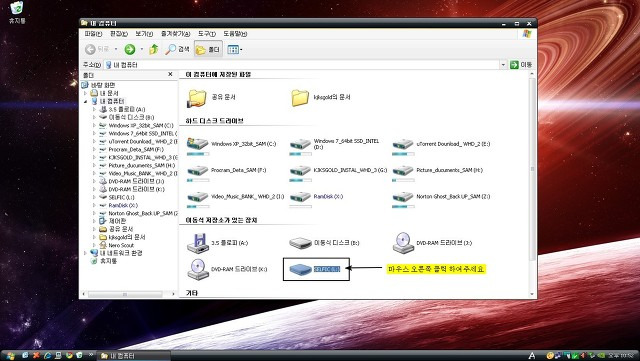The image size is (640, 361).
Task: Open the 즐겨찾기(A) menu
Action: point(176,33)
